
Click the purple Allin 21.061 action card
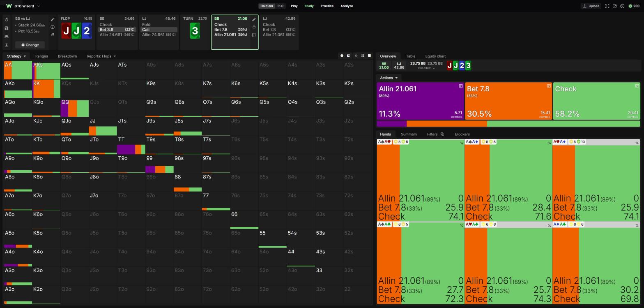(x=420, y=101)
